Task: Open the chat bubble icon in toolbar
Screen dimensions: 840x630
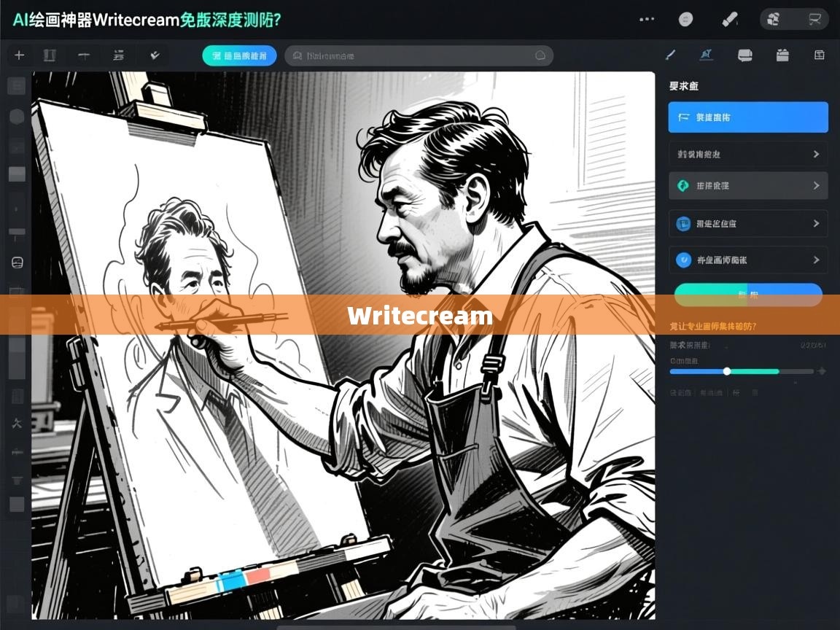Action: (744, 55)
